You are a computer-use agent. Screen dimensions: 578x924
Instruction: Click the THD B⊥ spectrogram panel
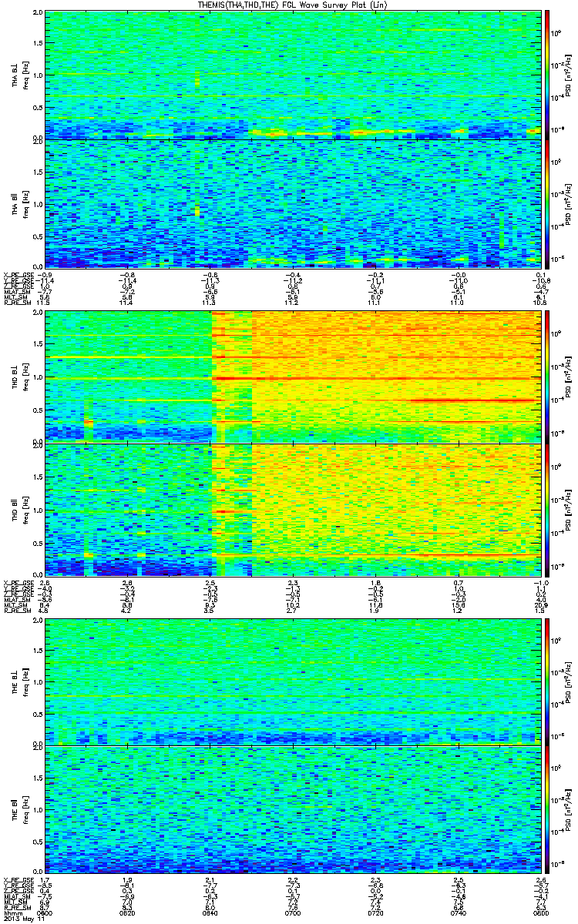click(x=291, y=377)
